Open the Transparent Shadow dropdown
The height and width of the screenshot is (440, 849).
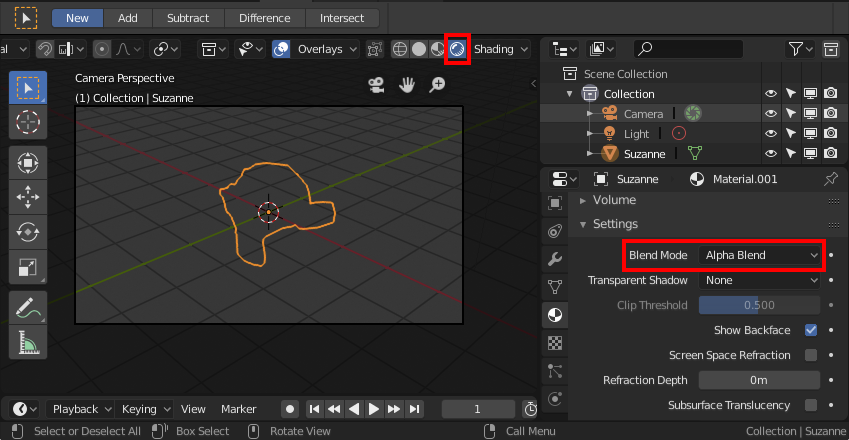click(x=760, y=280)
